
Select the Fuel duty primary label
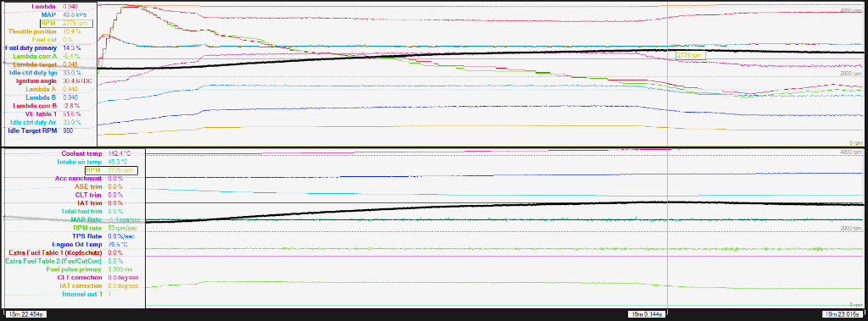(31, 48)
